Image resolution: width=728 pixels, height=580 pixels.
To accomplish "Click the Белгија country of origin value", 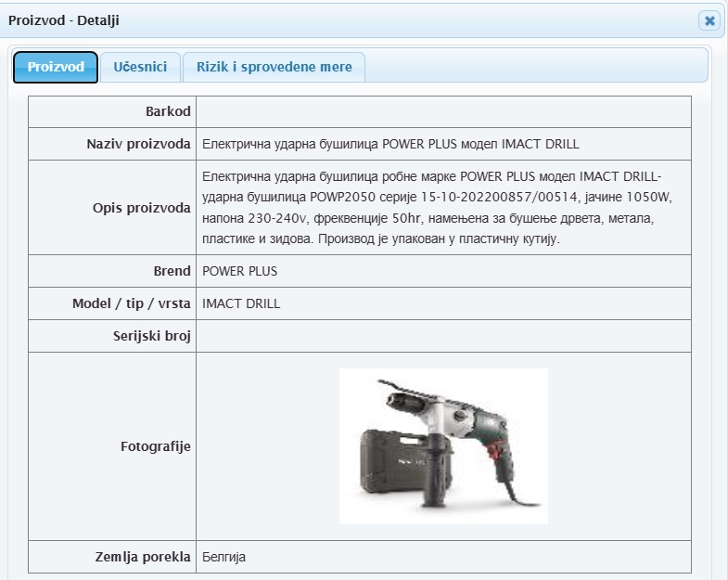I will point(224,557).
